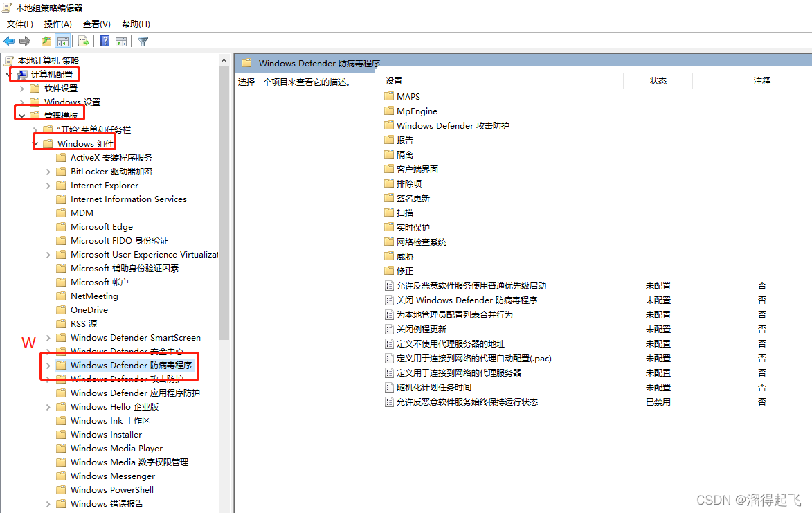Collapse the 管理模板 tree node

(x=21, y=116)
